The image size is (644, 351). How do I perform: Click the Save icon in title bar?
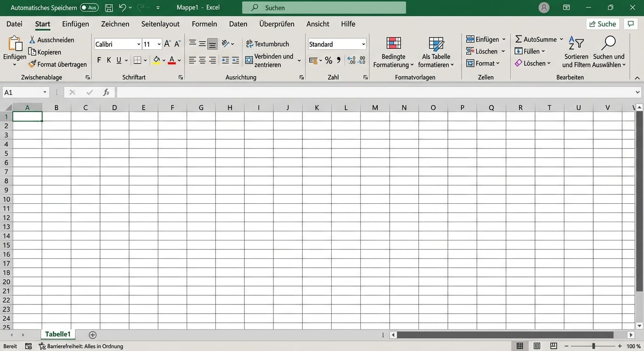[x=109, y=8]
